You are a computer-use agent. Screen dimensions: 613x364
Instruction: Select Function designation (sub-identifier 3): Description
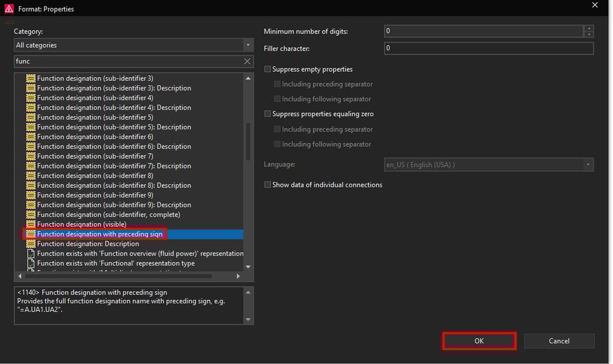(114, 88)
